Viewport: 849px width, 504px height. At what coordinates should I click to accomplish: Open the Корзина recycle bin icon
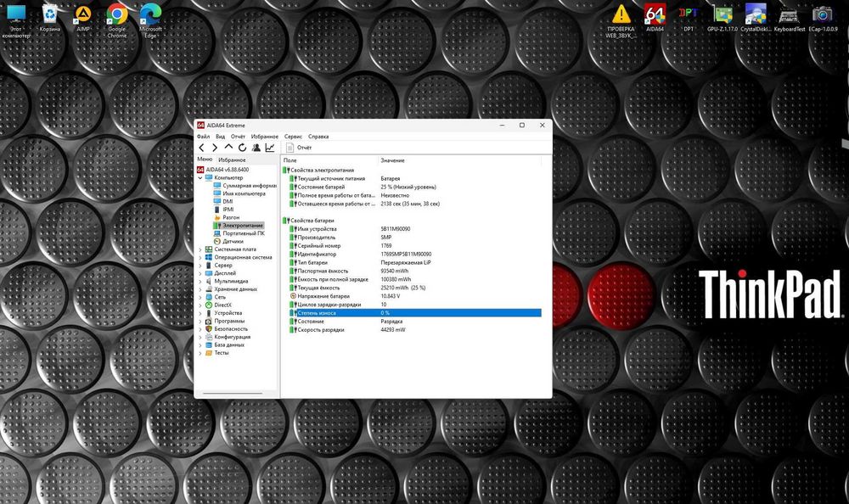(x=50, y=19)
